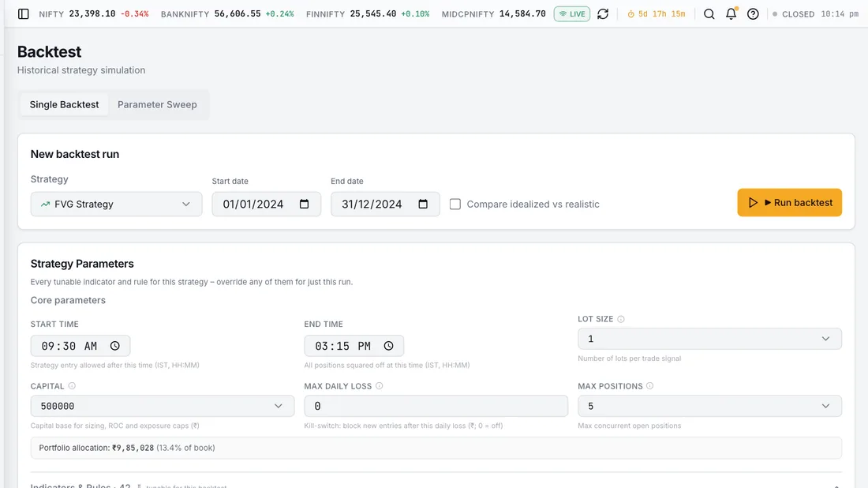Viewport: 868px width, 488px height.
Task: Switch to Single Backtest tab
Action: pos(64,104)
